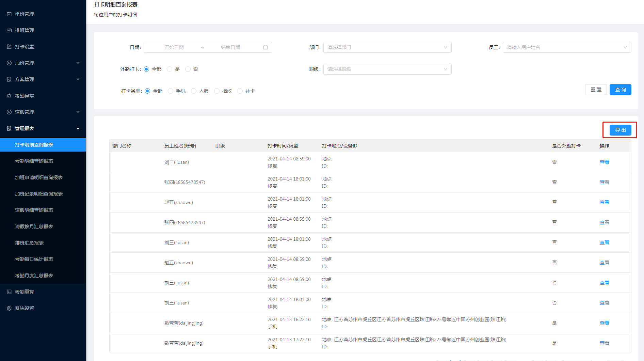644x361 pixels.
Task: Open 加班申请明细查询报表 menu item
Action: coord(43,177)
